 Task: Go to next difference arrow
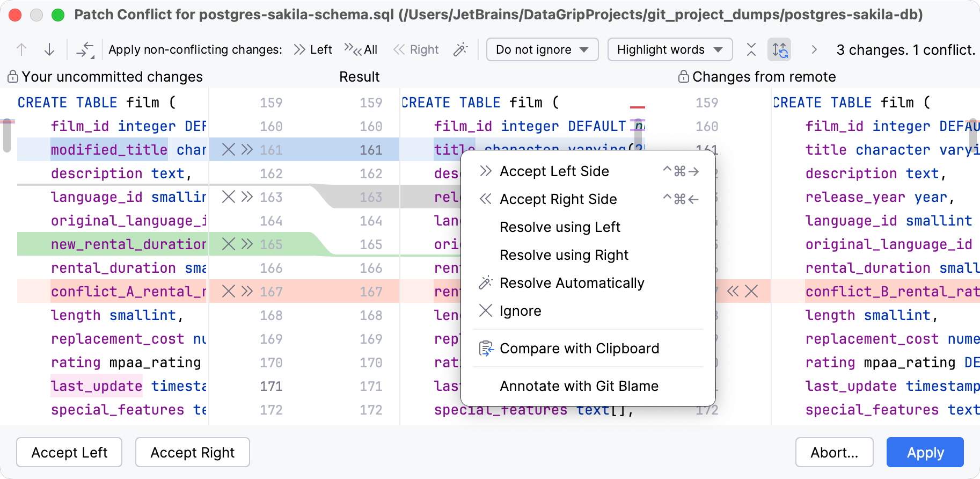pos(49,50)
